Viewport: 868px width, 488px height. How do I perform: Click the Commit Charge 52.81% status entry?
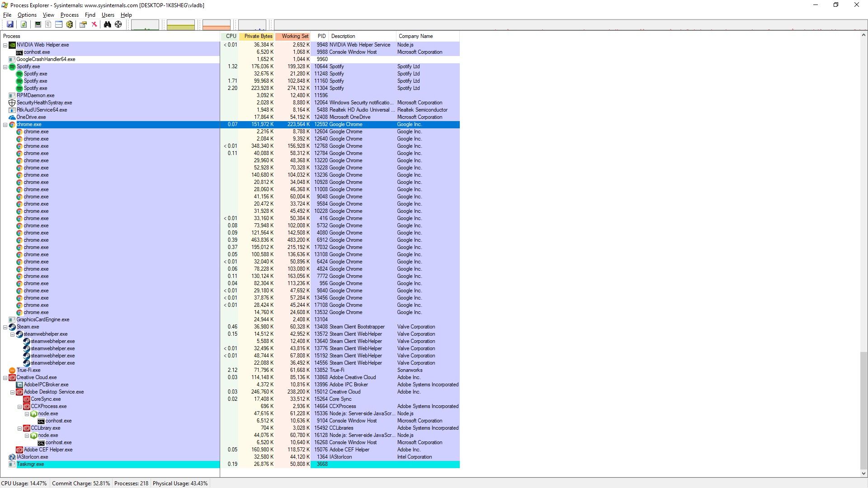click(81, 483)
